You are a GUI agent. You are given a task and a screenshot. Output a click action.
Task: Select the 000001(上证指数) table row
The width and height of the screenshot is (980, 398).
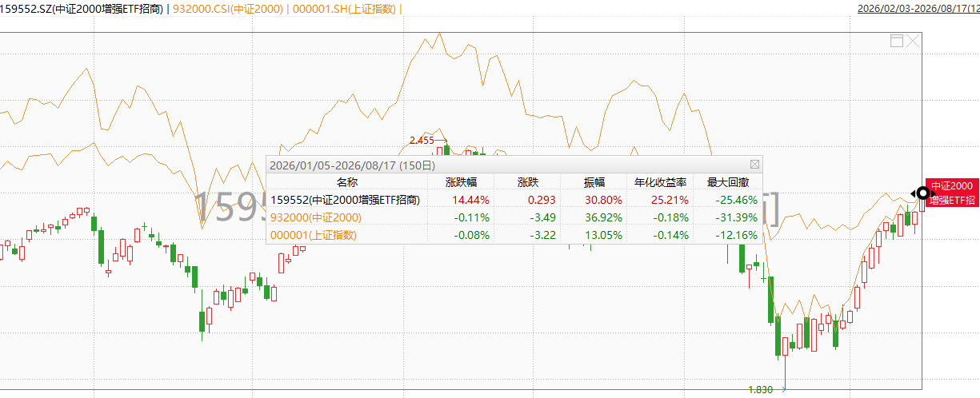514,235
